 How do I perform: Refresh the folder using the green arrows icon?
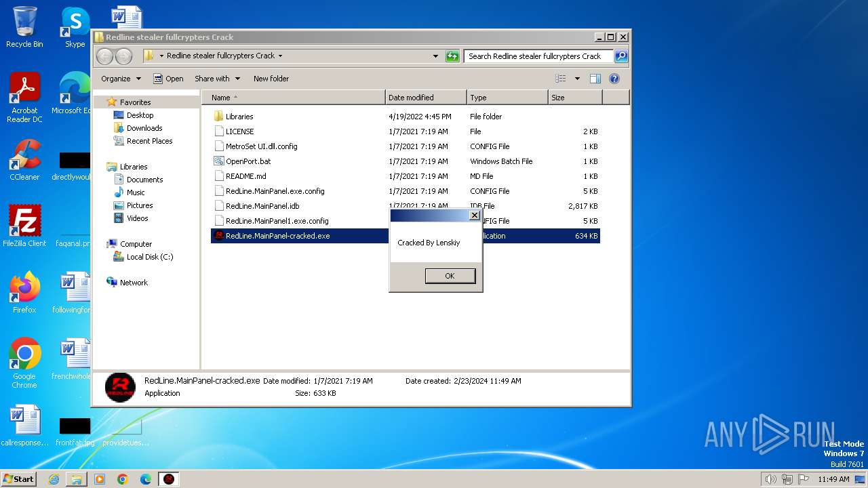point(452,56)
